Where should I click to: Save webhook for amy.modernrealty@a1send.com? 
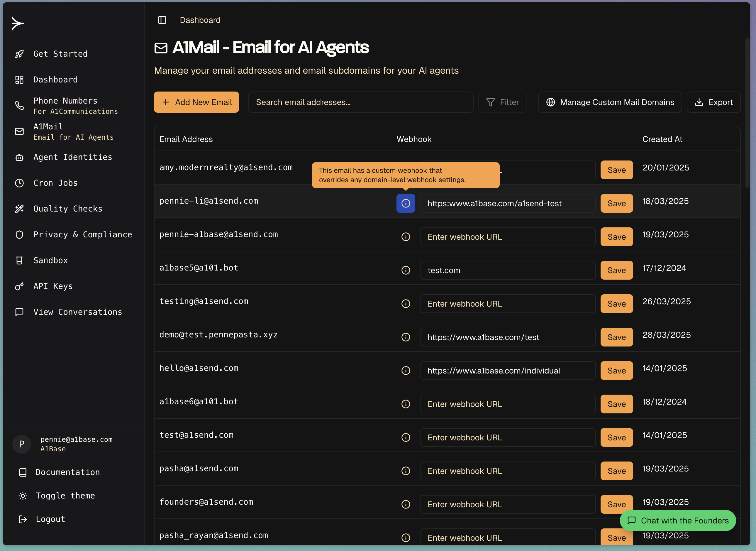(x=617, y=170)
